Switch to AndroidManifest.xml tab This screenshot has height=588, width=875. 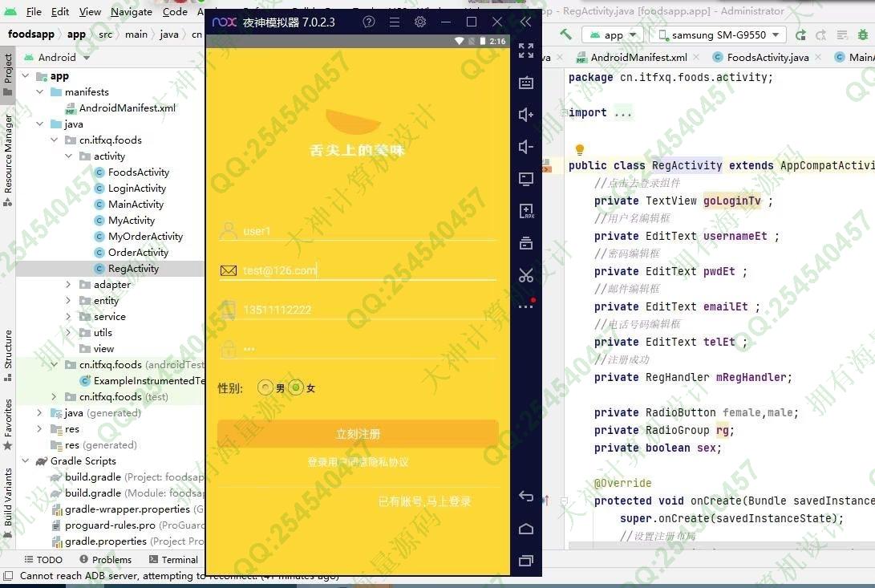[638, 57]
